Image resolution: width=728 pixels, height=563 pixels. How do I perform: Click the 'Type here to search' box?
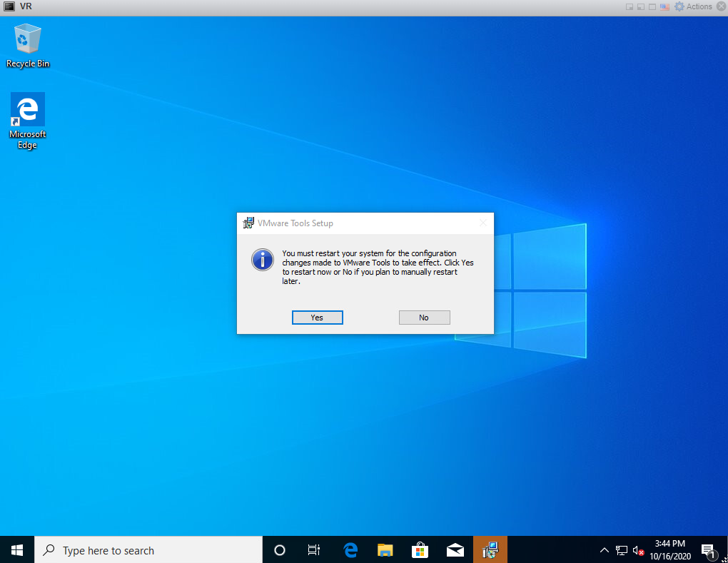[x=148, y=550]
